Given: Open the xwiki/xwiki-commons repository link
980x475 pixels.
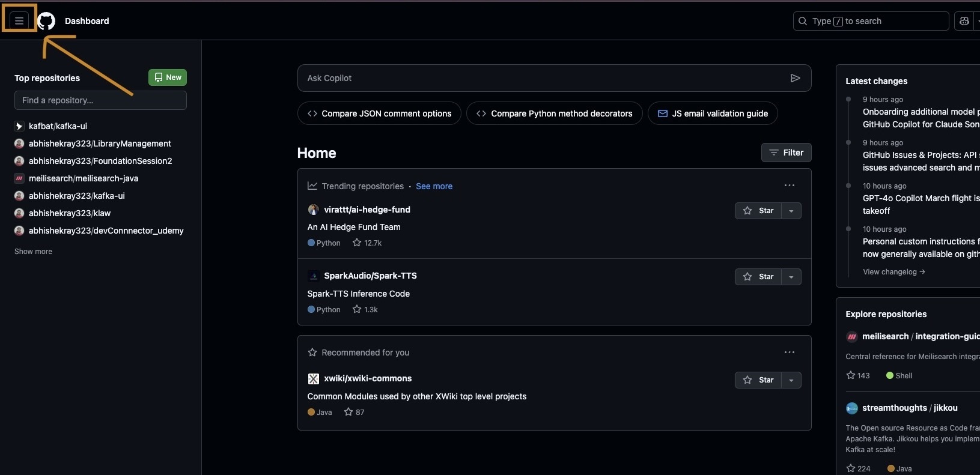Looking at the screenshot, I should tap(368, 378).
